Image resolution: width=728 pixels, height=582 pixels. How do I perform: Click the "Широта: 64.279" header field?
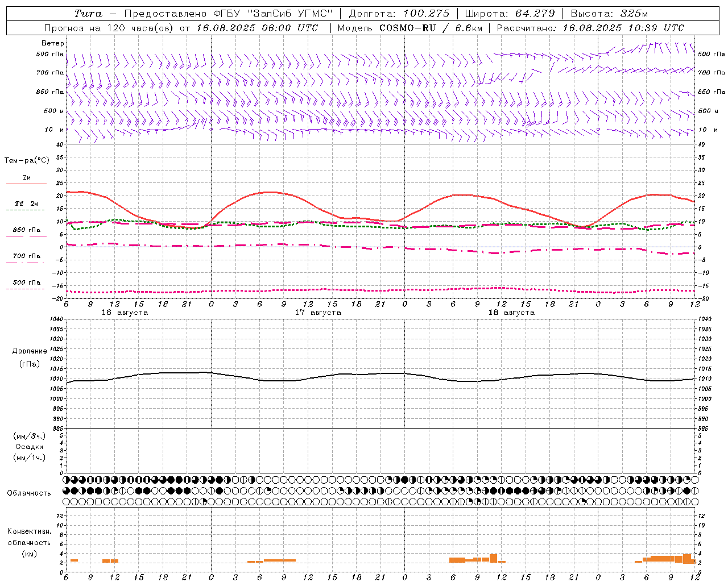[x=510, y=13]
